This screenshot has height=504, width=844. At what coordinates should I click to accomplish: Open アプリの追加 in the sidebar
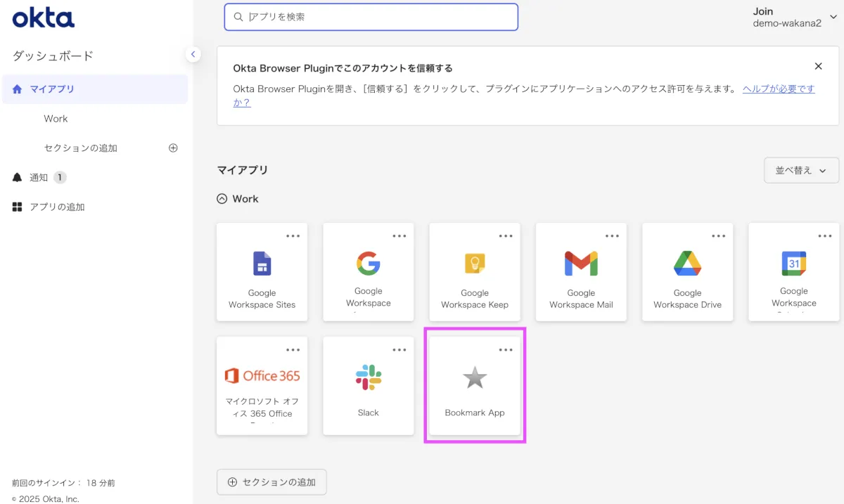(57, 207)
